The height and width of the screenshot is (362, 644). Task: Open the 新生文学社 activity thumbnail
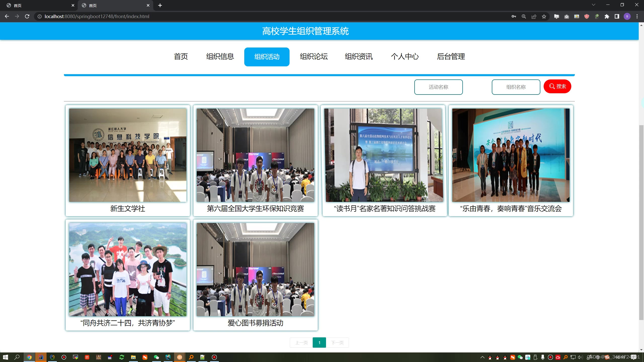128,155
